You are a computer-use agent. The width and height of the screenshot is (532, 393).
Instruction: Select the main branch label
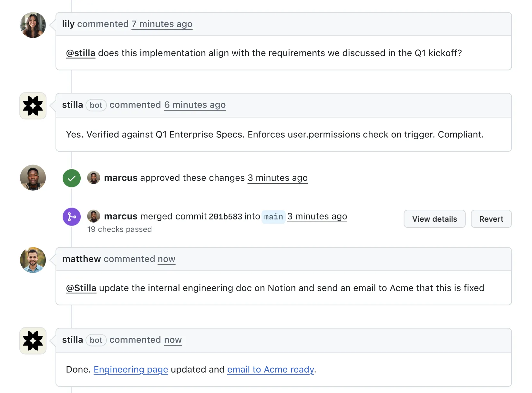pos(273,217)
